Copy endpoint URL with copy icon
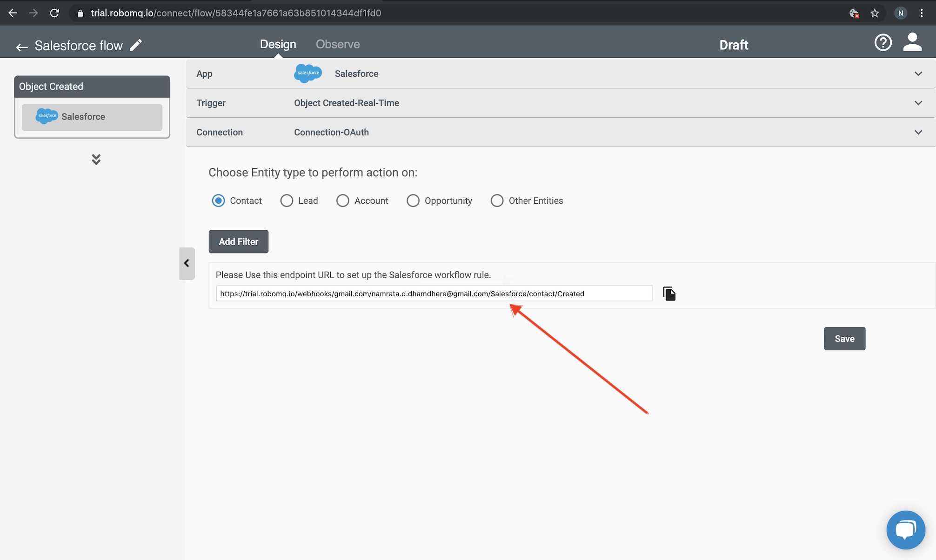This screenshot has height=560, width=936. pos(669,293)
